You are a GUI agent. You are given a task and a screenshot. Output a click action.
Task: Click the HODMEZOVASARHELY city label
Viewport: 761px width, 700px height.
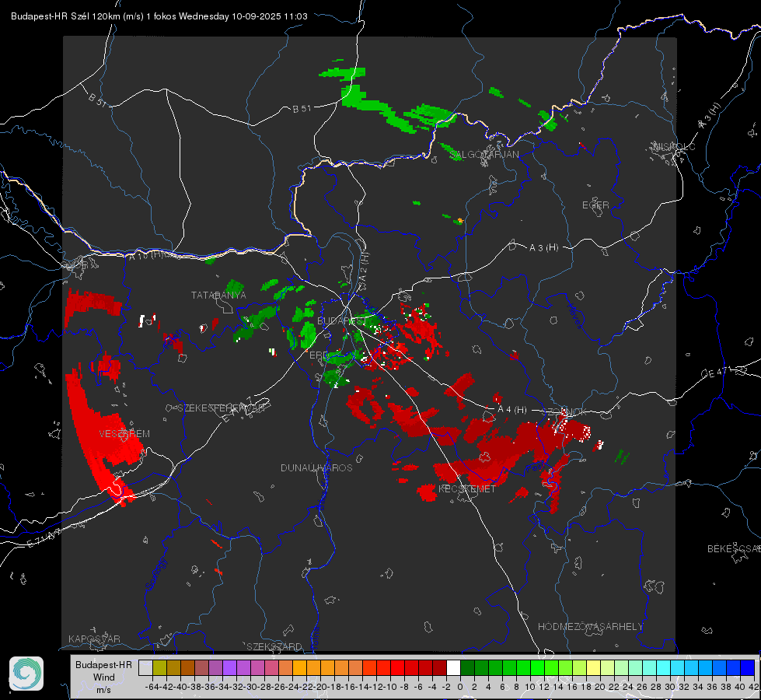(590, 627)
